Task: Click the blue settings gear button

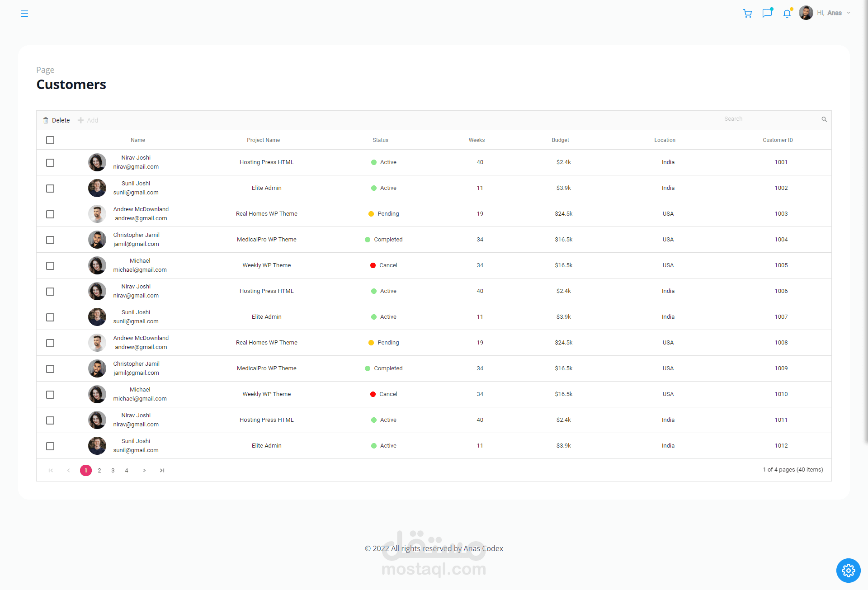Action: pos(848,571)
